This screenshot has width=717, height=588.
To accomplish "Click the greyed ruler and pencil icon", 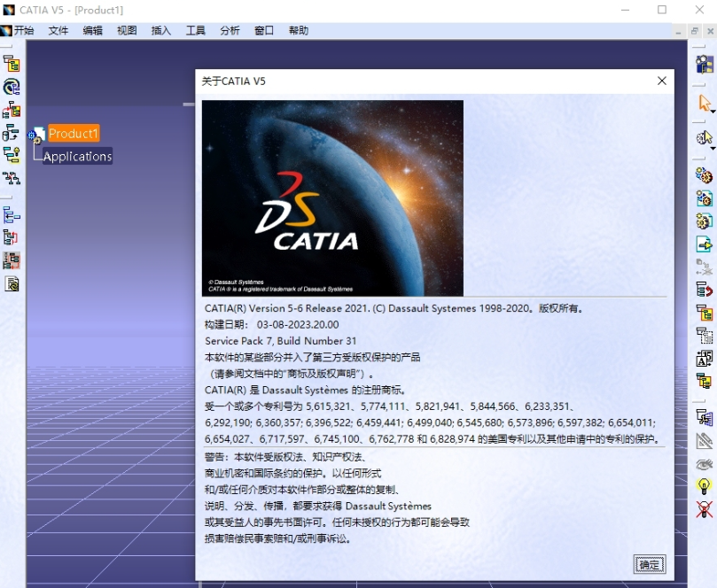I will pyautogui.click(x=705, y=440).
